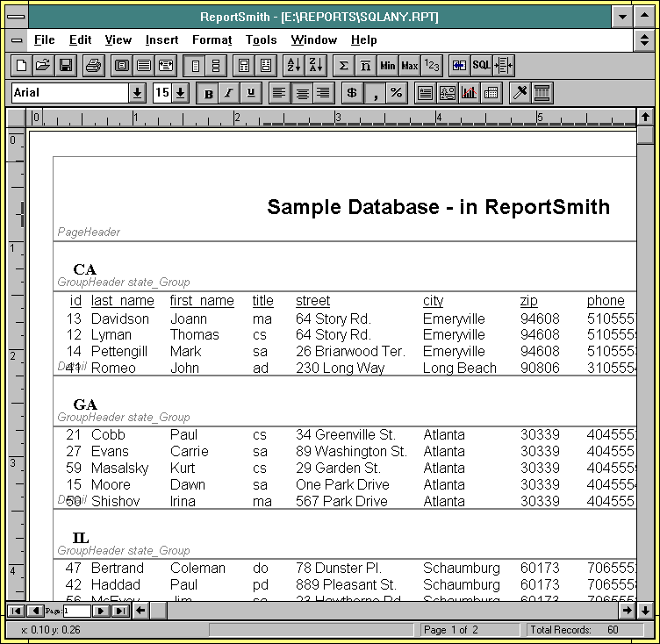
Task: Select the last_name column header
Action: pos(123,301)
